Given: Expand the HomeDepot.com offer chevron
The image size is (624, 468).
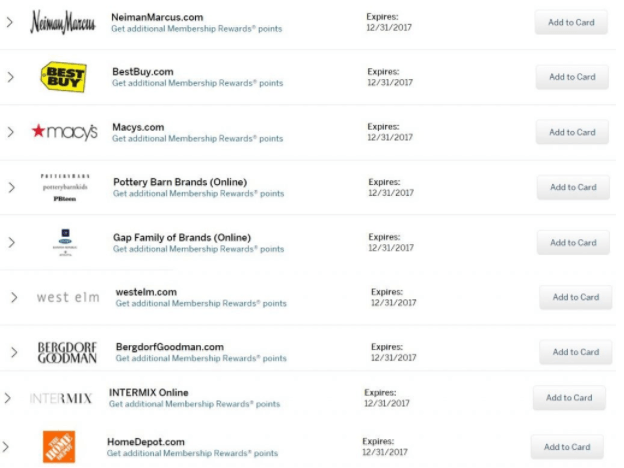Looking at the screenshot, I should (x=5, y=447).
